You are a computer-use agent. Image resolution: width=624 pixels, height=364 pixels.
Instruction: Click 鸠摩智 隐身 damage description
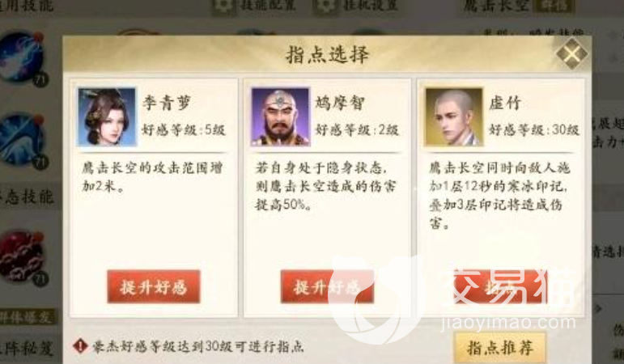[x=326, y=186]
